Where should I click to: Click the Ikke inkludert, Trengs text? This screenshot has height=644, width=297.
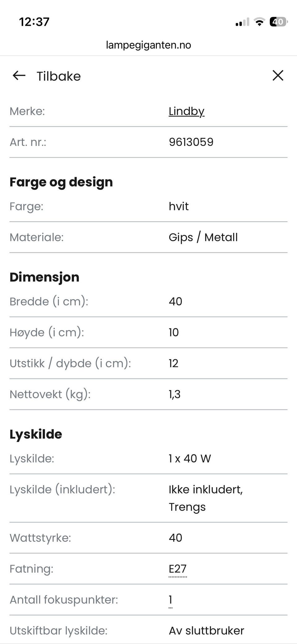(x=205, y=498)
